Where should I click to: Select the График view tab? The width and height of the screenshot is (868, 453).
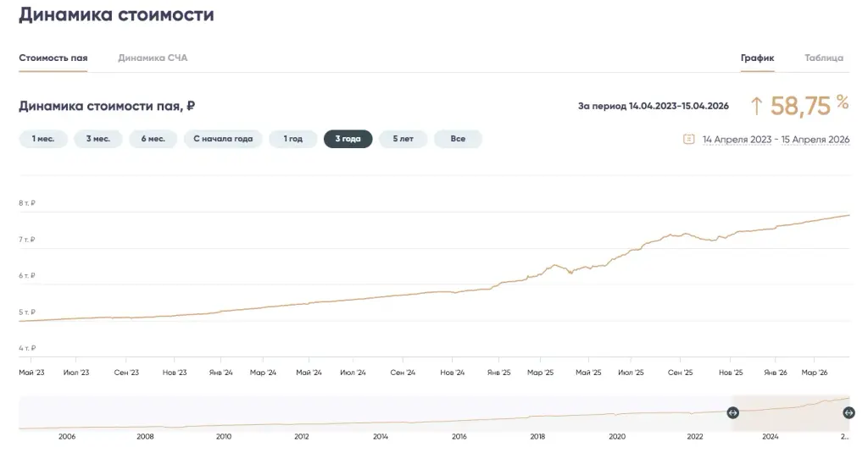757,58
